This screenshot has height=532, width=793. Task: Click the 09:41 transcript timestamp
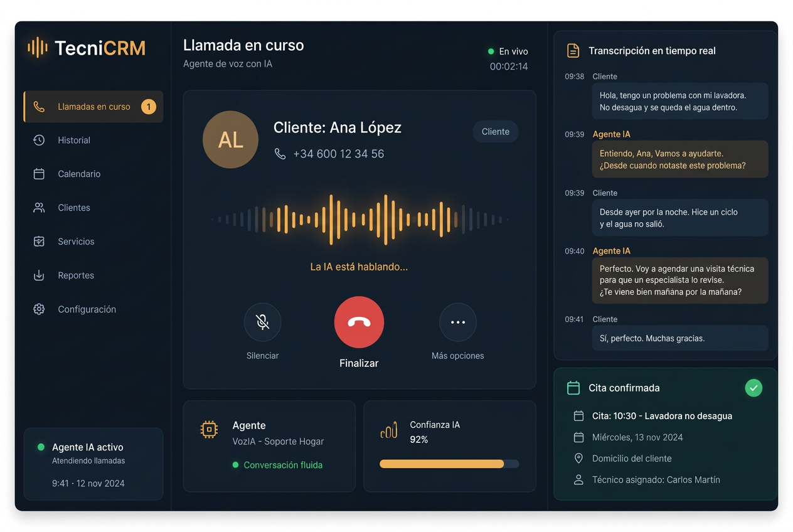pos(575,319)
